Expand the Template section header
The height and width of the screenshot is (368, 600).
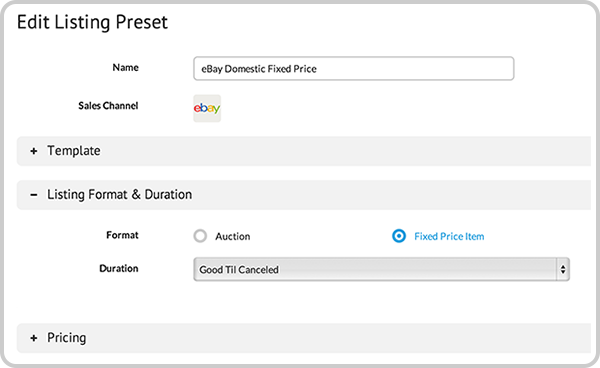pos(304,151)
